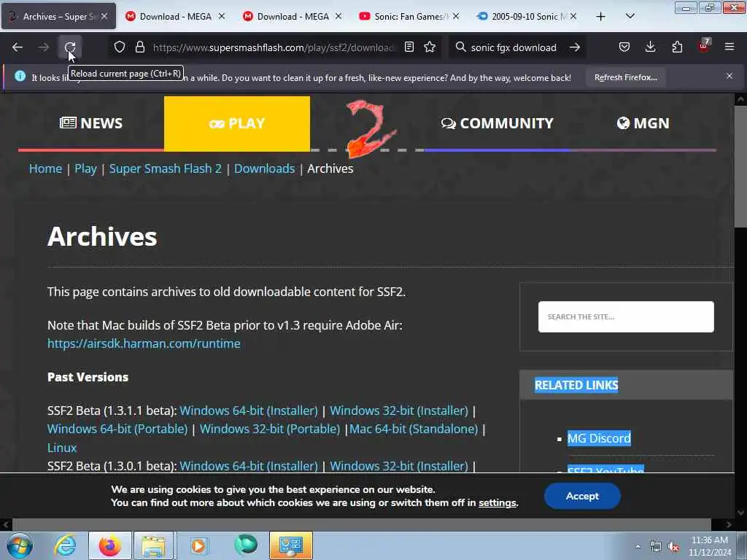This screenshot has height=560, width=747.
Task: Open the COMMUNITY site menu
Action: click(x=497, y=123)
